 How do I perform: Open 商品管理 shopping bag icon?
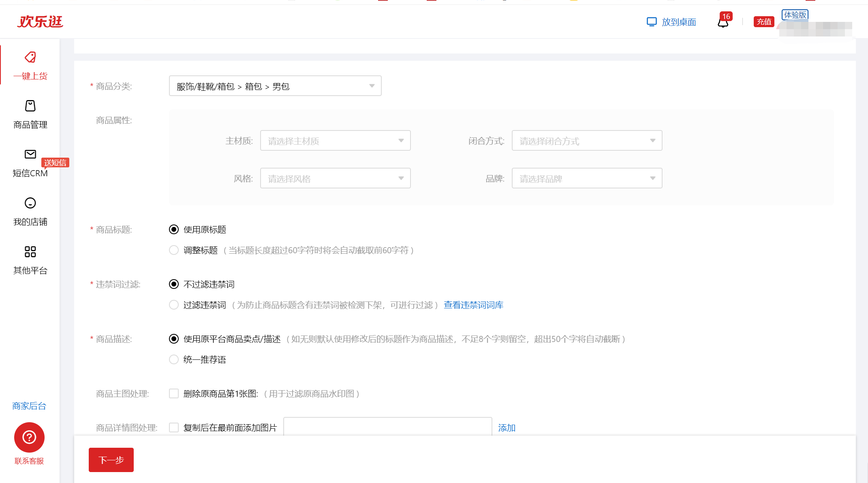(x=30, y=106)
